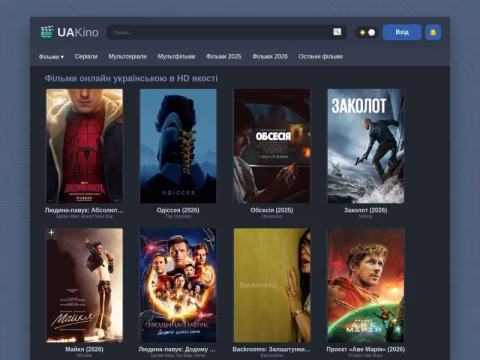Open the Заколот movie poster
Screen dimensions: 480x360
366,146
